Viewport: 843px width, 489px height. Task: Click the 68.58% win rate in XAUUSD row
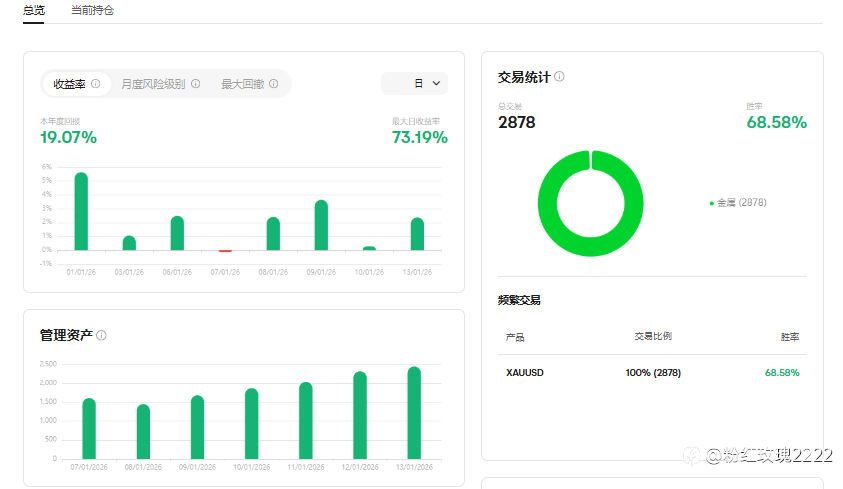pos(782,372)
